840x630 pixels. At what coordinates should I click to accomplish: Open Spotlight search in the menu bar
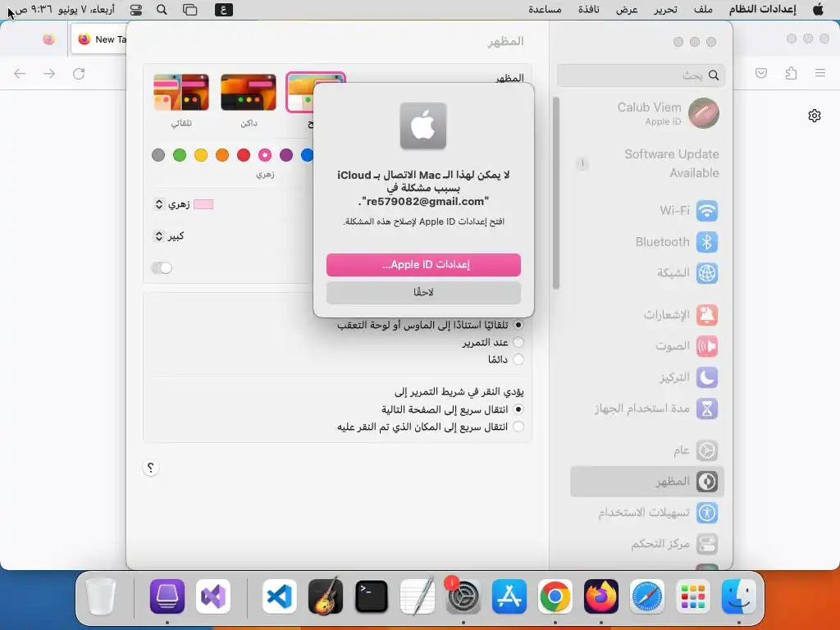(x=162, y=10)
